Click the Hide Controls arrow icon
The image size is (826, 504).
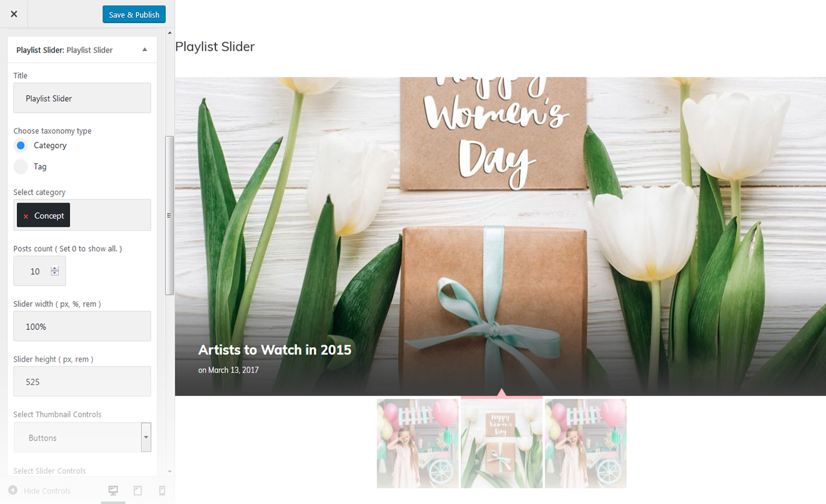tap(12, 490)
